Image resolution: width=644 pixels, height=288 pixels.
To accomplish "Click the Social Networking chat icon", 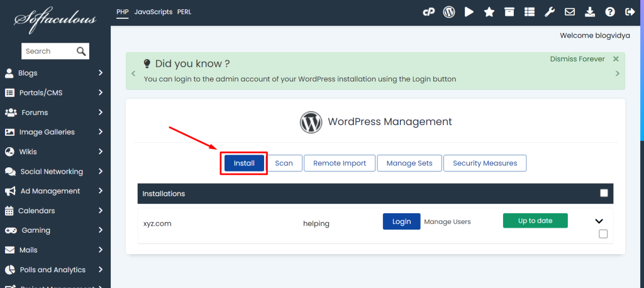I will click(10, 171).
